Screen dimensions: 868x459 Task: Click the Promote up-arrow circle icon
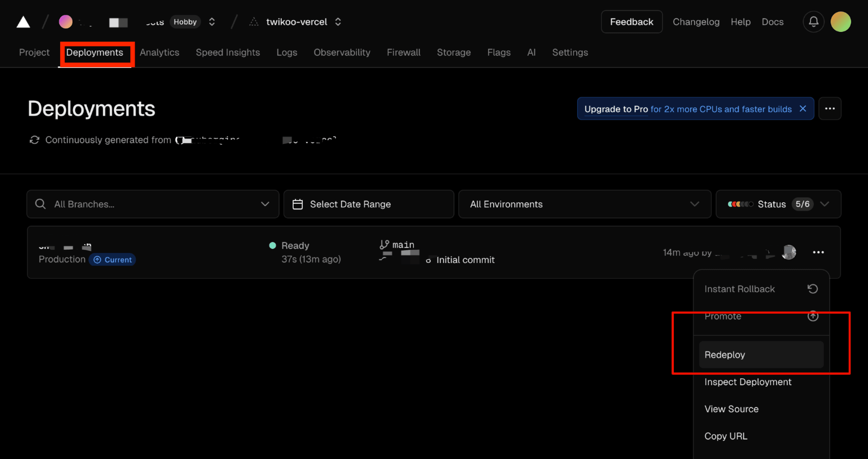[x=813, y=316]
